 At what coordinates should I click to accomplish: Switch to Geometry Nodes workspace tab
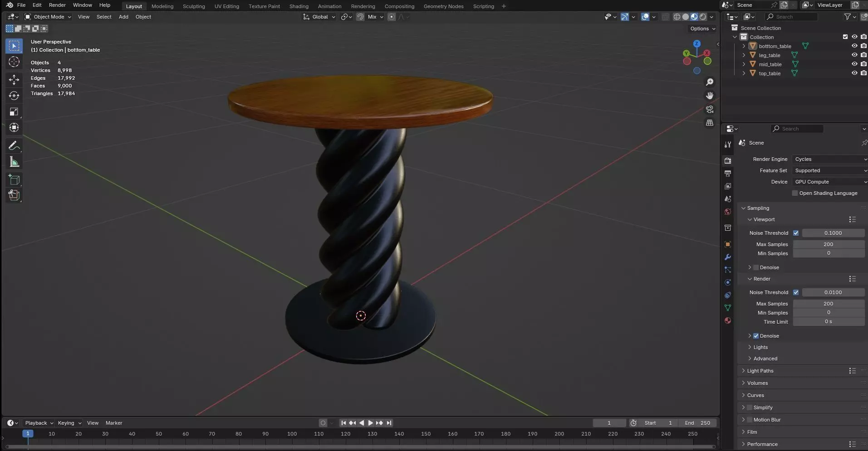click(x=443, y=6)
